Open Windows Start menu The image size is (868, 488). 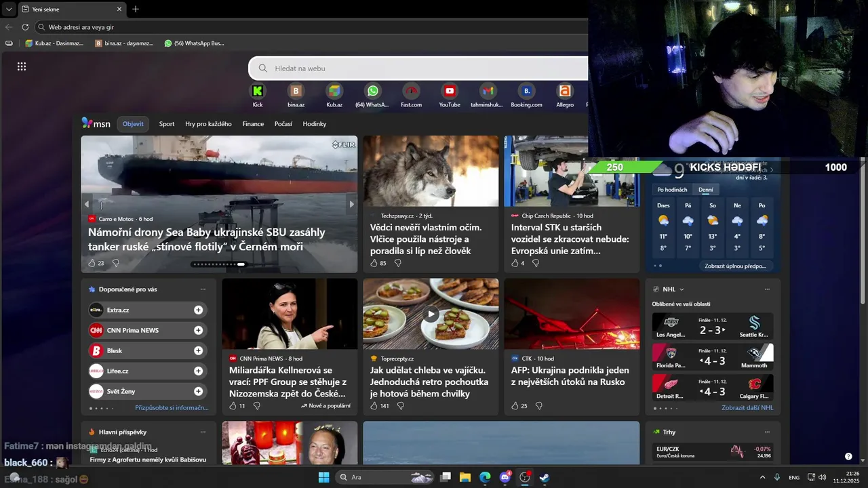pyautogui.click(x=323, y=477)
